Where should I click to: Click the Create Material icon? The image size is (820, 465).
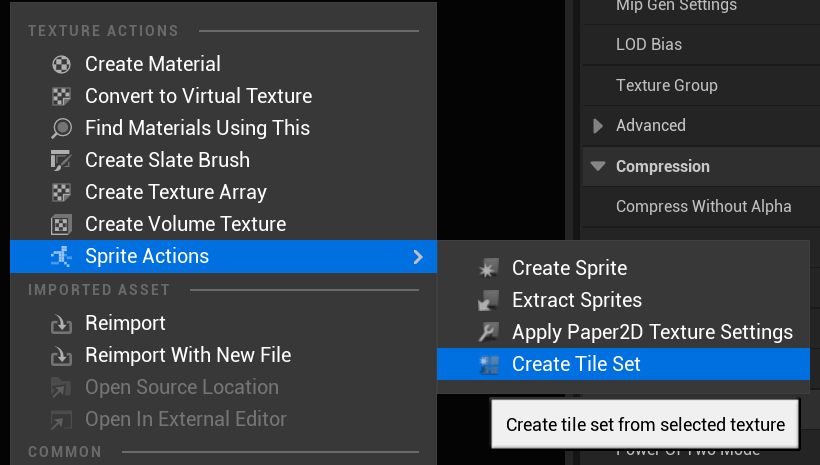[61, 64]
